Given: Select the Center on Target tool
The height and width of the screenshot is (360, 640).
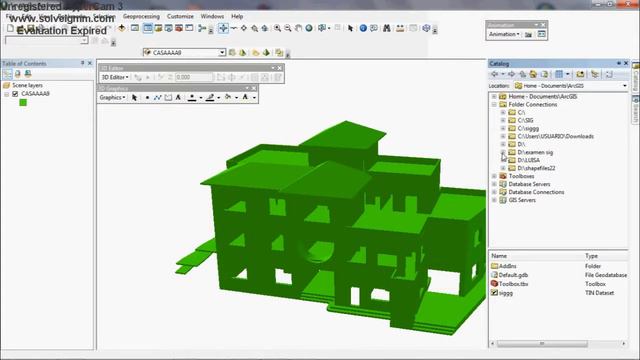Looking at the screenshot, I should coord(244,28).
